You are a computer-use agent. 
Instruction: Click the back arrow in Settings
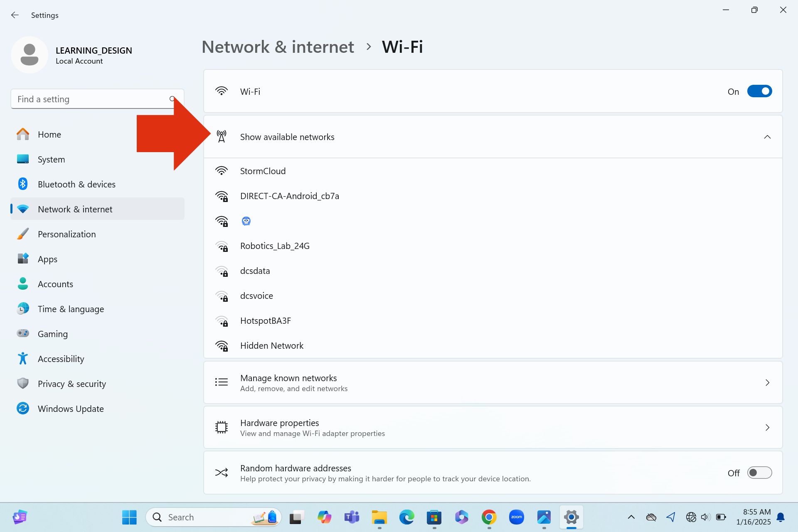[x=15, y=15]
